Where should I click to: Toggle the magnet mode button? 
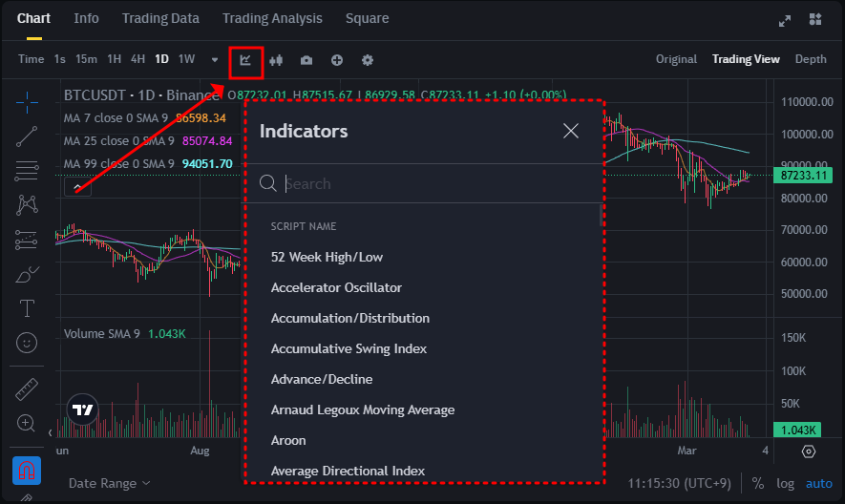(x=27, y=471)
